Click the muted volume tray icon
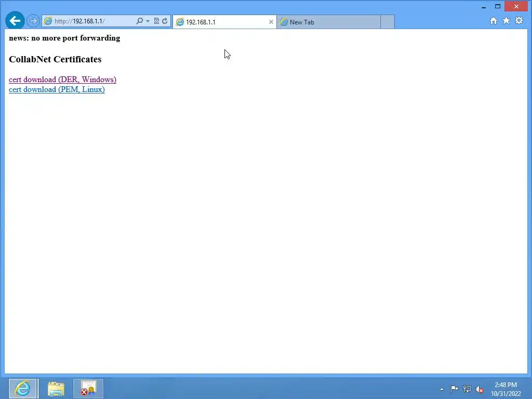532x399 pixels. point(480,390)
